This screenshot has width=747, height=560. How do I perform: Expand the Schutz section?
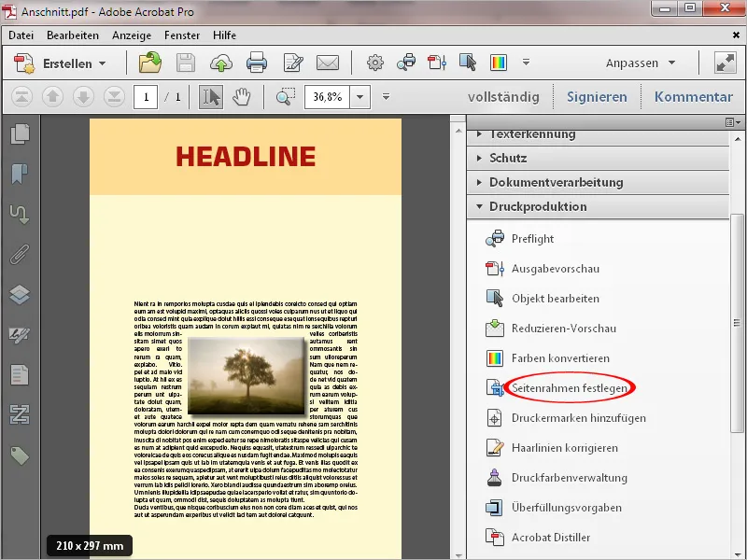(x=598, y=158)
